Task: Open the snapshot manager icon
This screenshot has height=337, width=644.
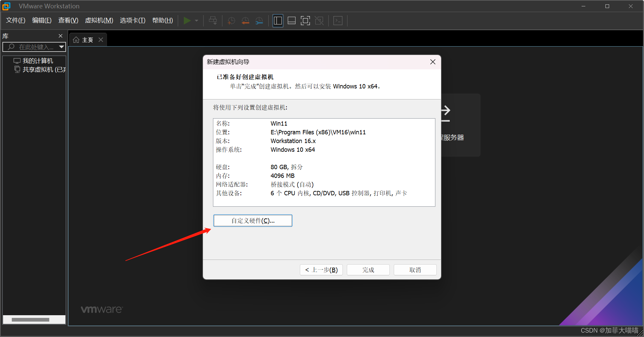Action: (x=259, y=21)
